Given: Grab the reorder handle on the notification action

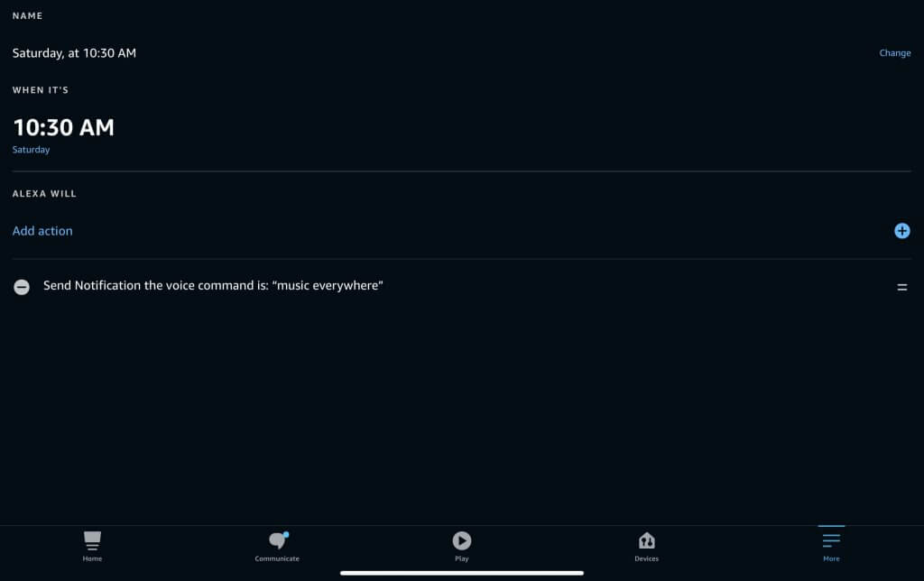Looking at the screenshot, I should [x=901, y=287].
